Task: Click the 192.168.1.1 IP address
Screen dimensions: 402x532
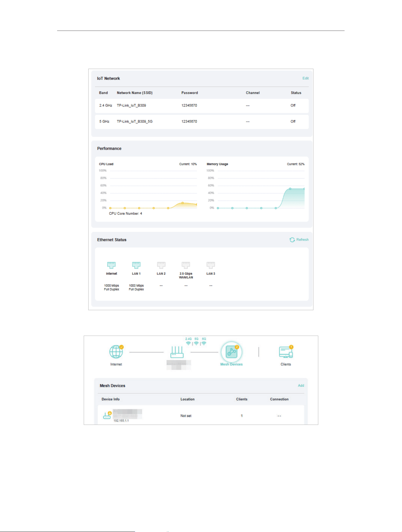Action: tap(121, 421)
